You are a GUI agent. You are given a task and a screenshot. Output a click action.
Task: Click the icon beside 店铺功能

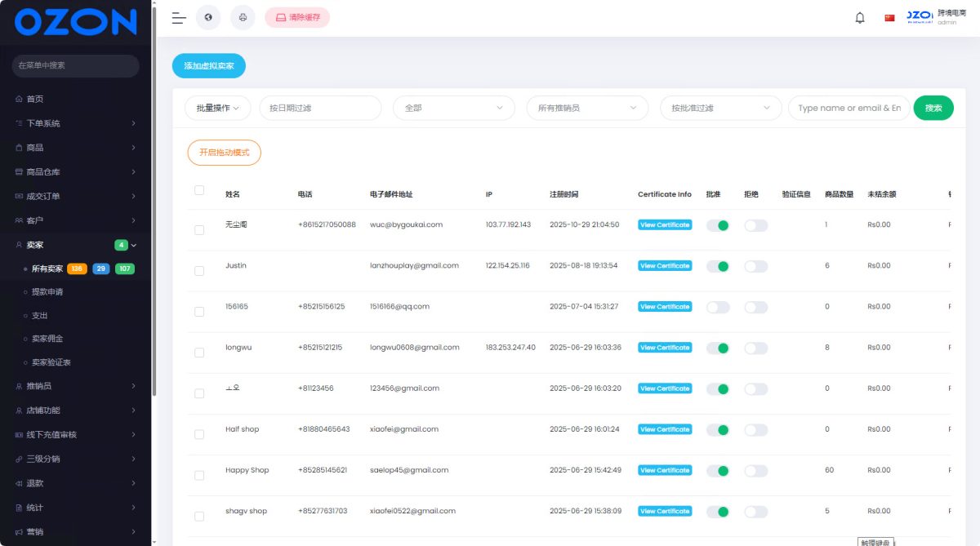point(19,411)
